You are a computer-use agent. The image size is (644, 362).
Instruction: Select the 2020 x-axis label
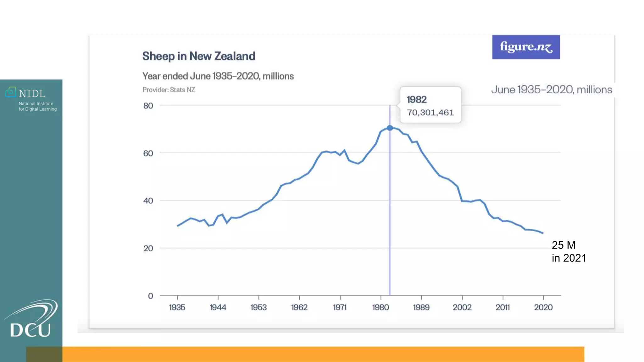[543, 307]
